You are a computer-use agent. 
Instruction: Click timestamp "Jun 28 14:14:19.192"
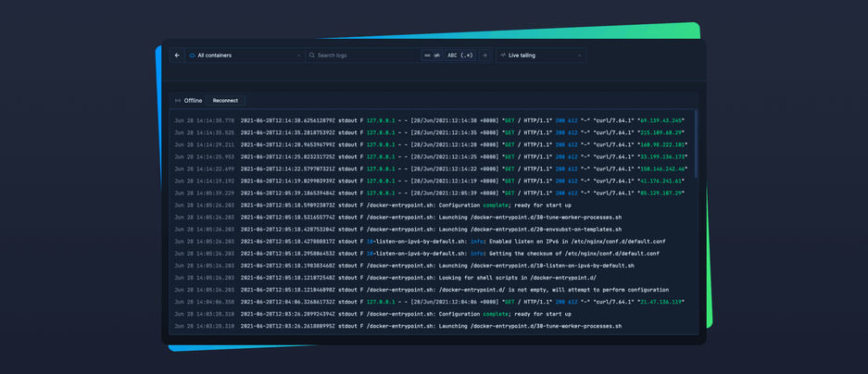click(x=205, y=181)
